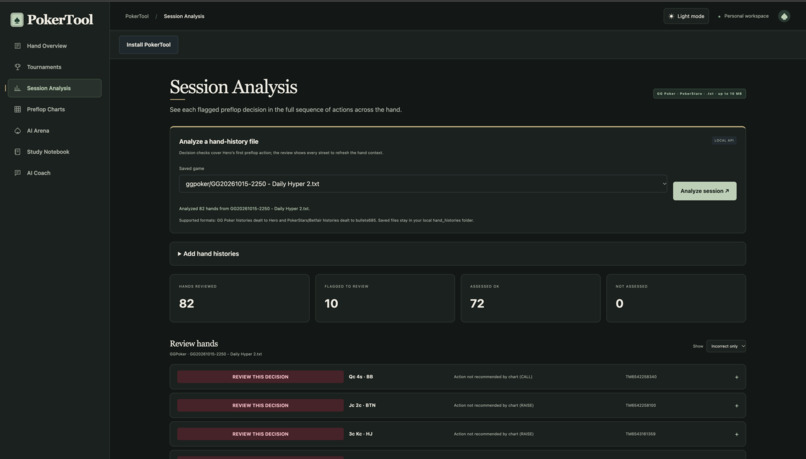Viewport: 806px width, 459px height.
Task: Open the profile avatar icon
Action: (x=784, y=16)
